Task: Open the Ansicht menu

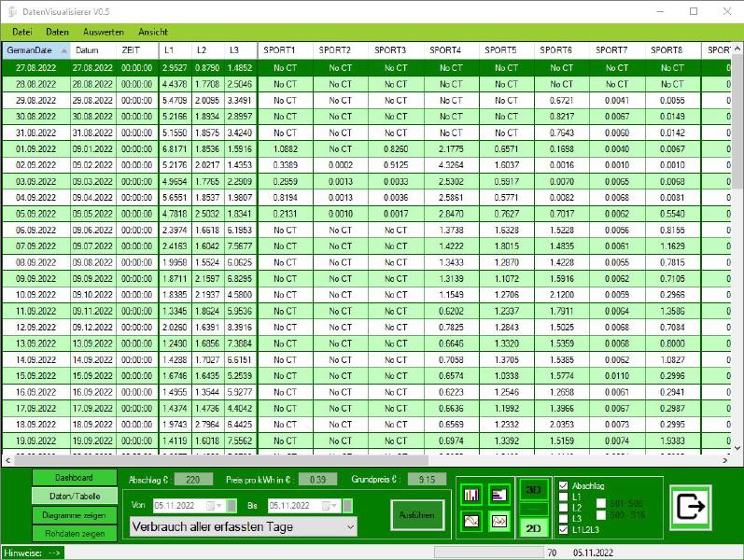Action: click(x=153, y=32)
